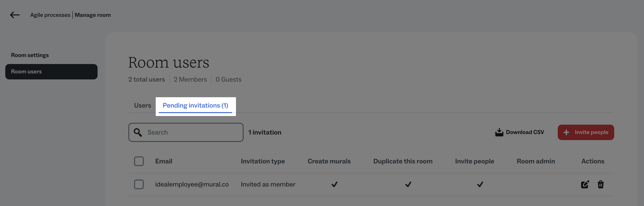The width and height of the screenshot is (644, 206).
Task: Click the Create murals checkmark for idealemployee
Action: 334,185
